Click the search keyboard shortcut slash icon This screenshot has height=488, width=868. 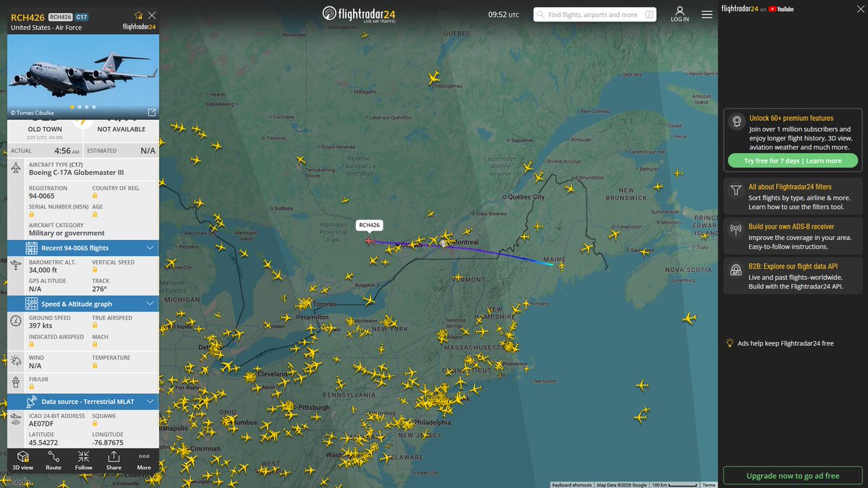tap(649, 14)
